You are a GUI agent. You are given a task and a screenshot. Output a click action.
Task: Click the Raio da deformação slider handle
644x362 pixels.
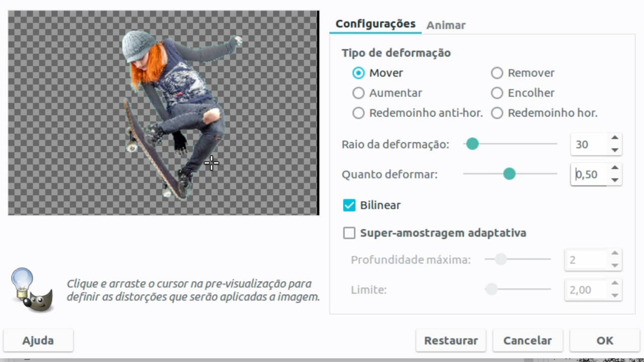coord(472,144)
